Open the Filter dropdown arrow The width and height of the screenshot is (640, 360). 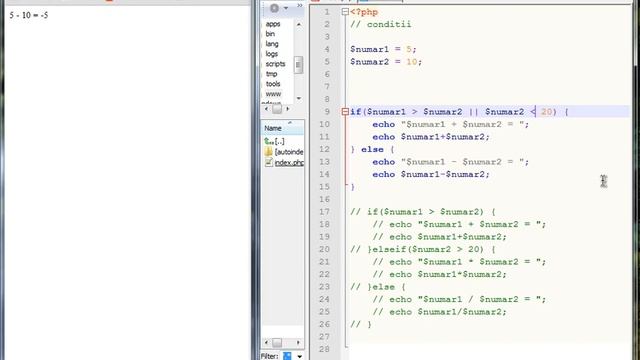300,356
